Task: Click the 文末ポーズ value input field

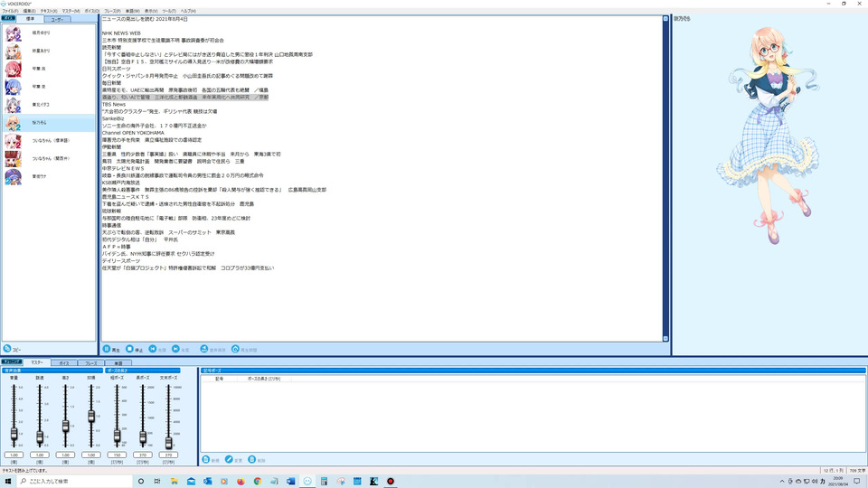Action: [168, 455]
